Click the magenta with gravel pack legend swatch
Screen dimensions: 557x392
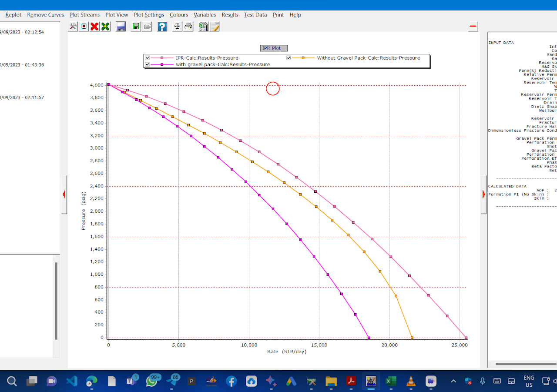(x=162, y=64)
